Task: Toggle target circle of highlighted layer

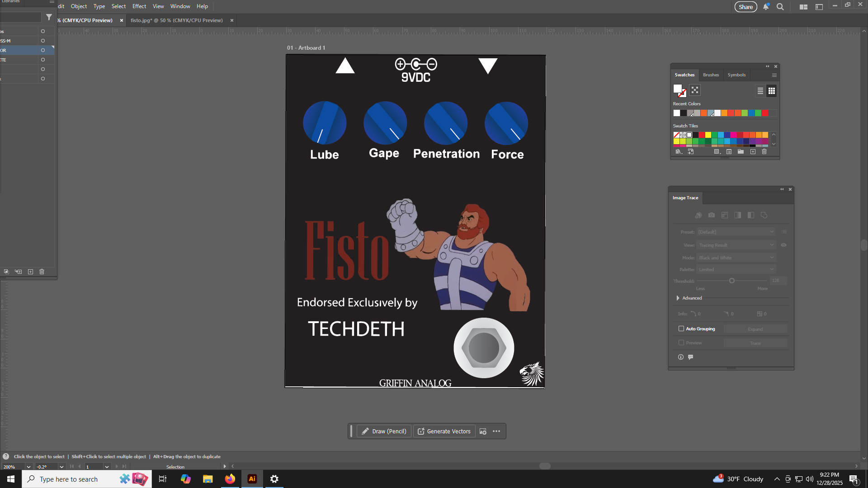Action: (43, 50)
